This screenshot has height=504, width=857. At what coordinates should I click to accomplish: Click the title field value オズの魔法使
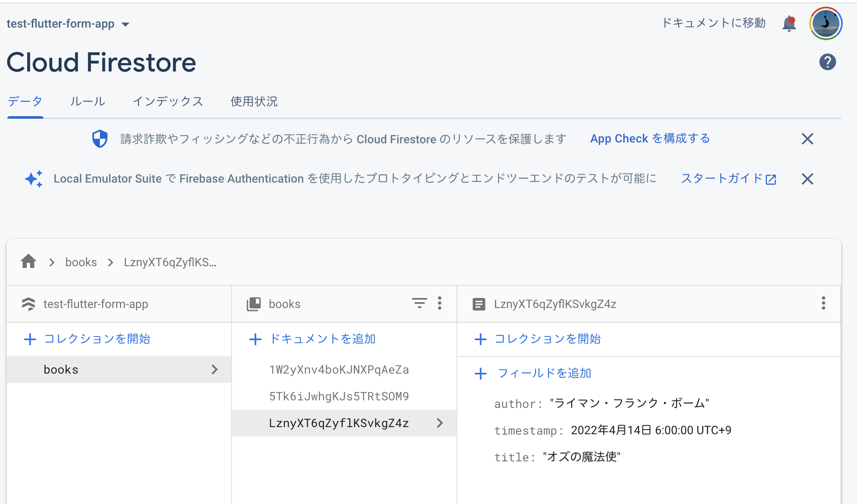582,457
